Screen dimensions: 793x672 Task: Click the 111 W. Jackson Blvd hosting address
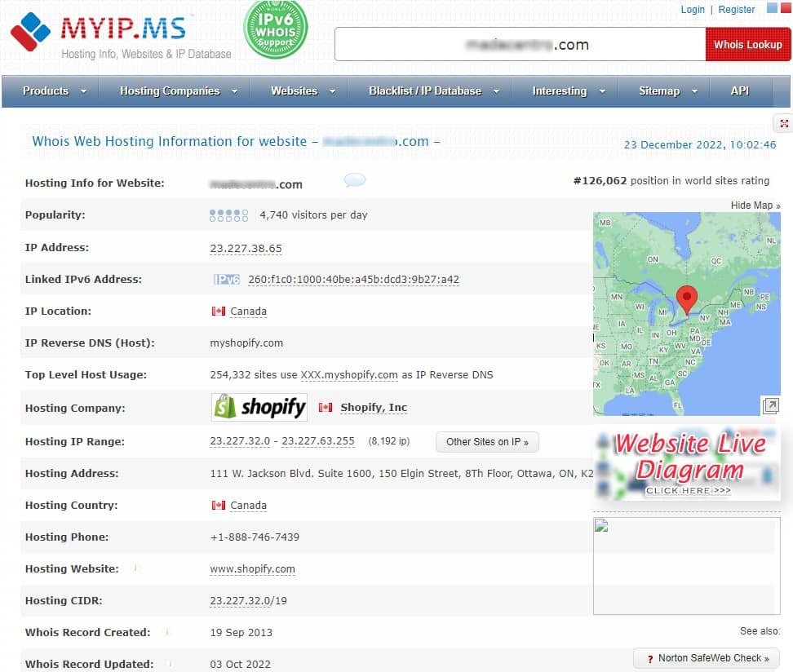(401, 474)
